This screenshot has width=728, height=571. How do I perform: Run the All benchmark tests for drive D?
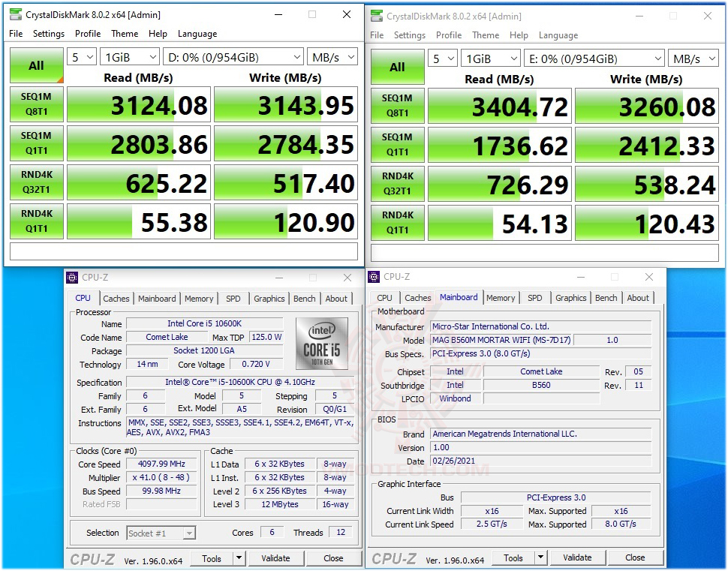(x=36, y=66)
